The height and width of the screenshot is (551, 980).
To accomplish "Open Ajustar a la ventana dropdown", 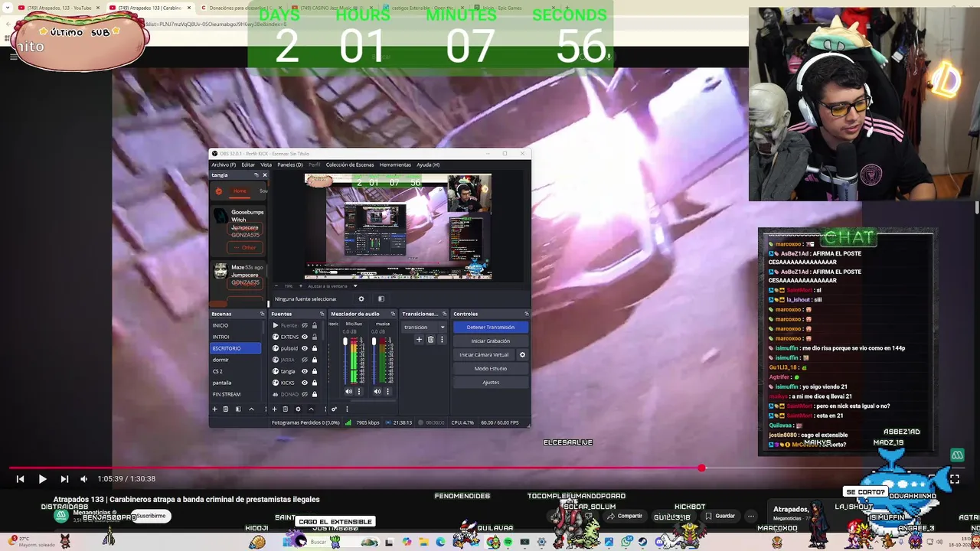I will pyautogui.click(x=332, y=286).
